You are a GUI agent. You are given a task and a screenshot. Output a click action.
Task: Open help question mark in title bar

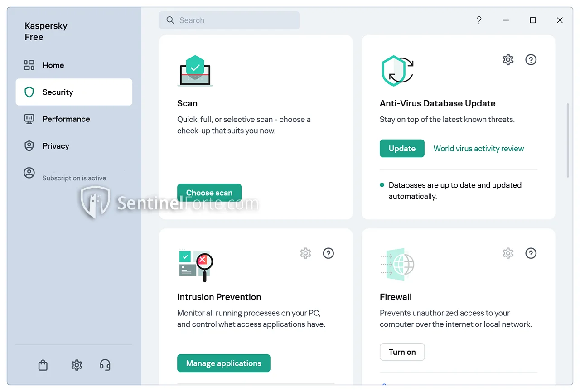click(479, 20)
